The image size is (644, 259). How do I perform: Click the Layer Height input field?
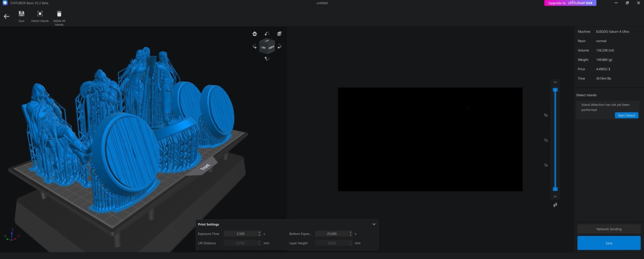(x=332, y=243)
